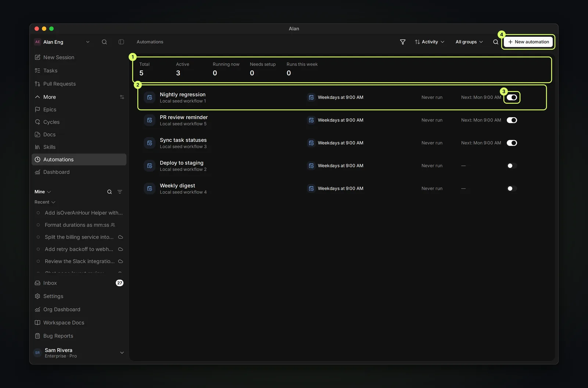Click the Total count of 5
Viewport: 588px width, 388px height.
point(141,73)
